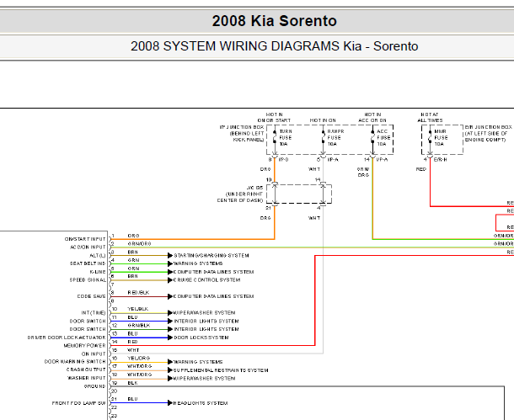Click the "STARTING/CHARGING SYSTEM" reference
This screenshot has height=420, width=514.
[211, 255]
